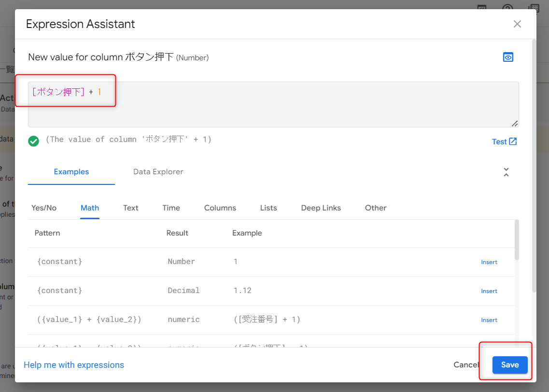Save the expression

point(509,365)
